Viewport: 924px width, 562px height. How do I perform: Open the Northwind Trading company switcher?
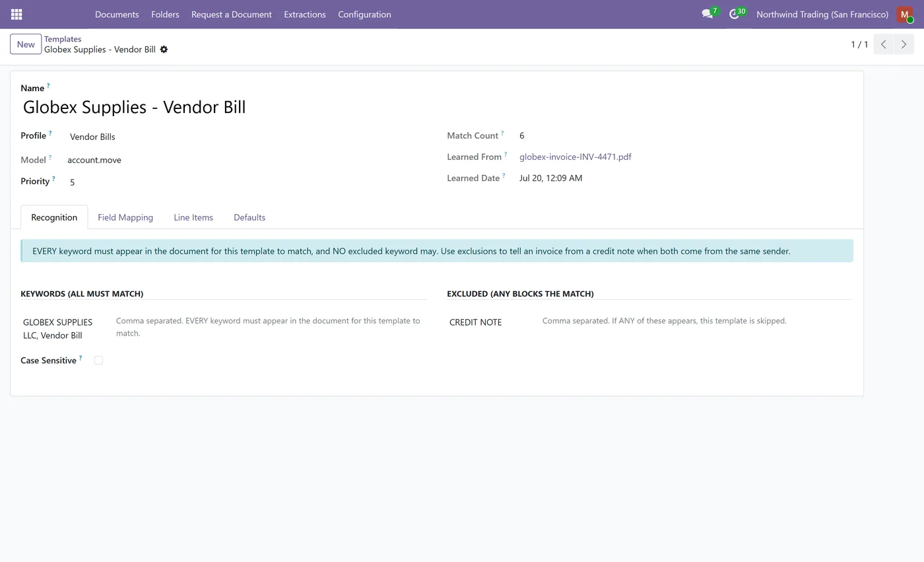[822, 14]
